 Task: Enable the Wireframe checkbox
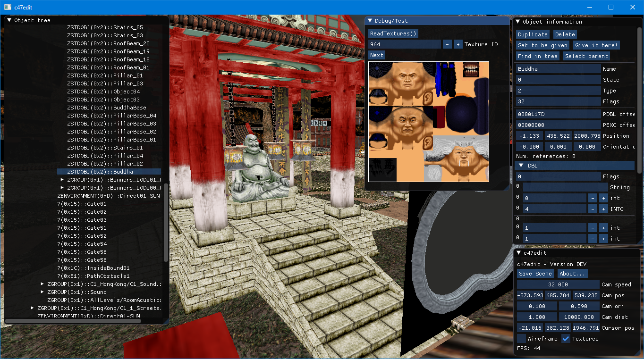[x=521, y=339]
